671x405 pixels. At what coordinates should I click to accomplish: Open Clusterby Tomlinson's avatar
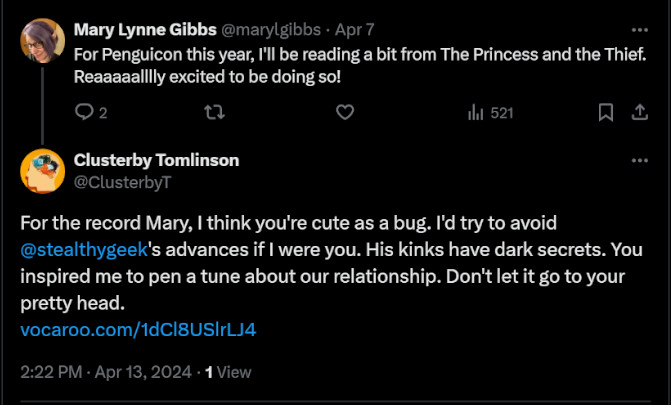tap(42, 171)
